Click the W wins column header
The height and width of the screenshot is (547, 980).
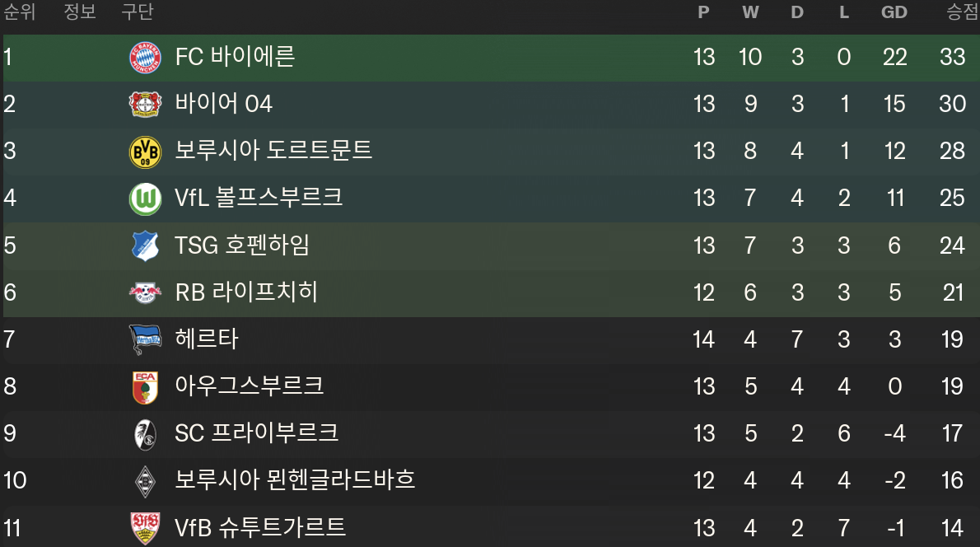(x=750, y=12)
